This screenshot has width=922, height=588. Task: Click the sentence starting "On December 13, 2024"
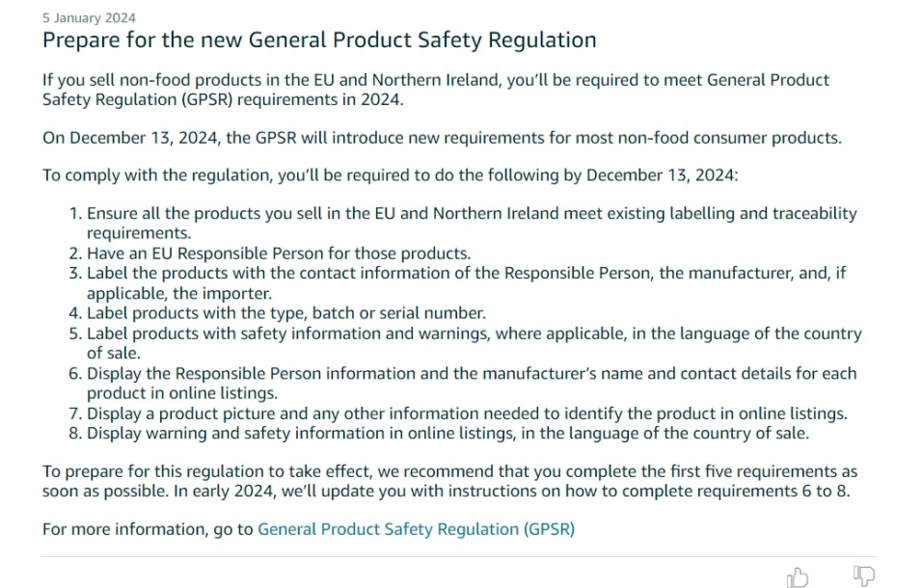(442, 138)
